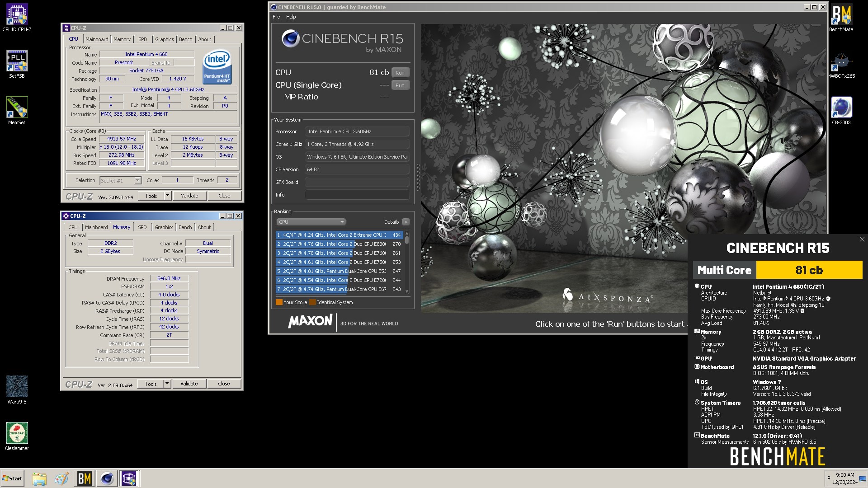Expand Tools arrow in top CPU-Z window
This screenshot has width=868, height=488.
tap(167, 196)
